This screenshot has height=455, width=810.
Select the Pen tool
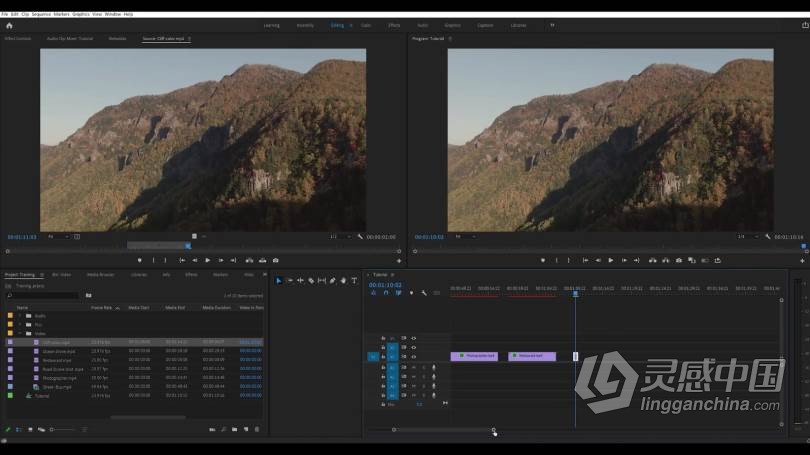click(x=333, y=280)
